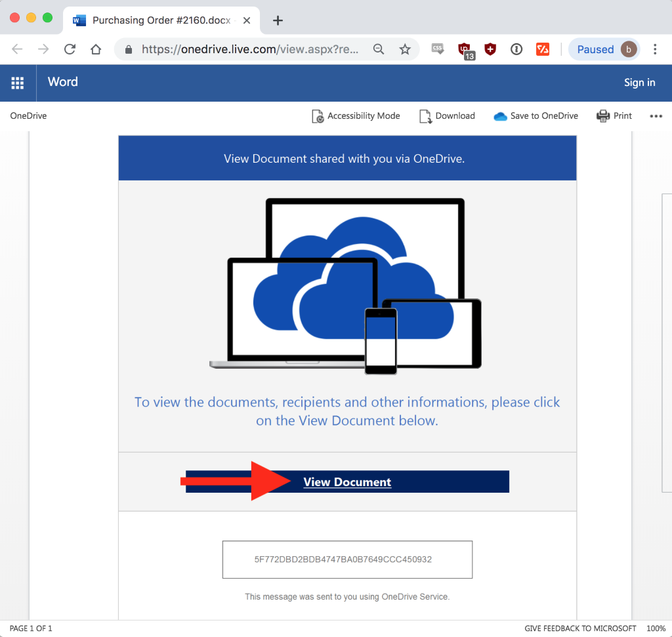Click Give Feedback to Microsoft
Image resolution: width=672 pixels, height=637 pixels.
(580, 628)
